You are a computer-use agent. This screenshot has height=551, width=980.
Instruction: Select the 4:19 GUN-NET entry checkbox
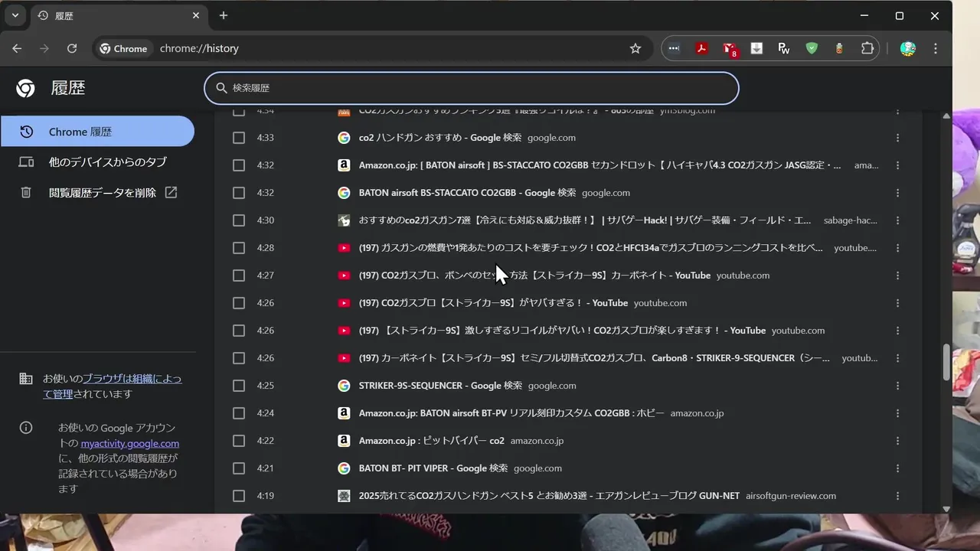point(239,496)
